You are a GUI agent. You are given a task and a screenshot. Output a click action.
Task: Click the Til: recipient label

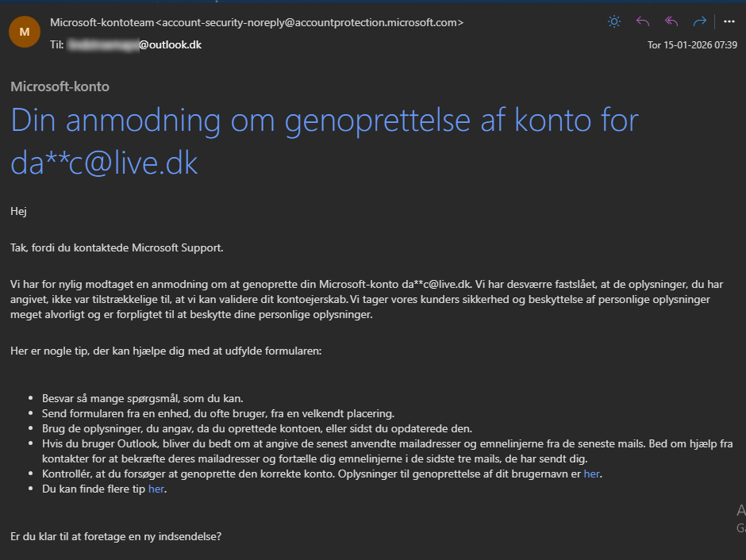click(x=56, y=44)
